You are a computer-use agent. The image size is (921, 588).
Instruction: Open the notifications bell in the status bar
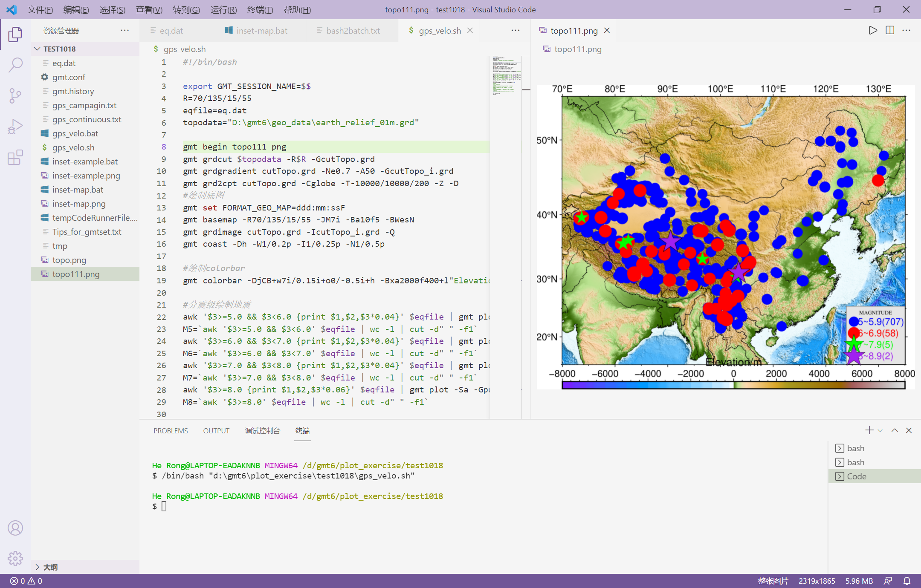pyautogui.click(x=907, y=581)
